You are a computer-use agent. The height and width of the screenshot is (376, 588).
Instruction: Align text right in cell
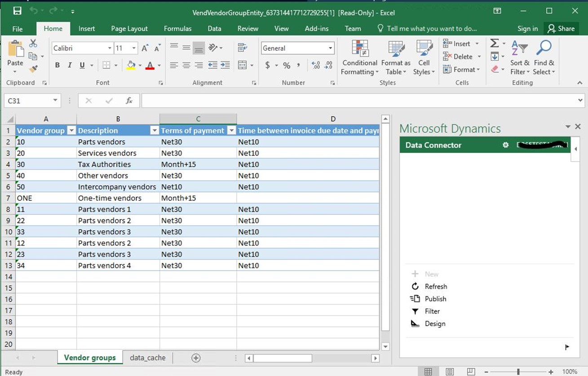[x=199, y=65]
